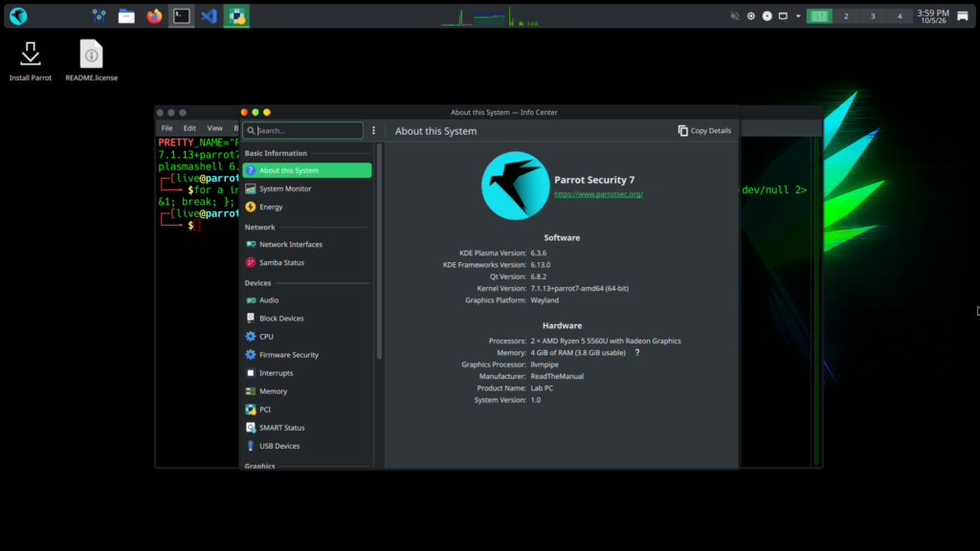Open Energy sidebar entry

tap(307, 207)
